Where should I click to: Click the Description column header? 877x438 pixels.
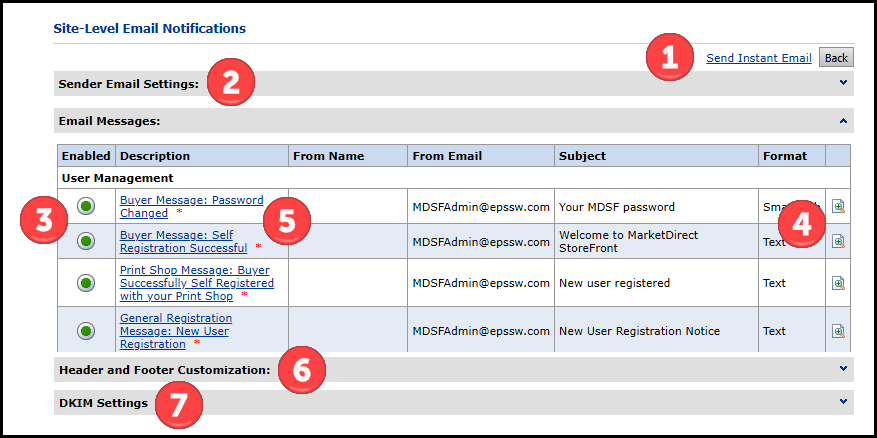tap(154, 156)
